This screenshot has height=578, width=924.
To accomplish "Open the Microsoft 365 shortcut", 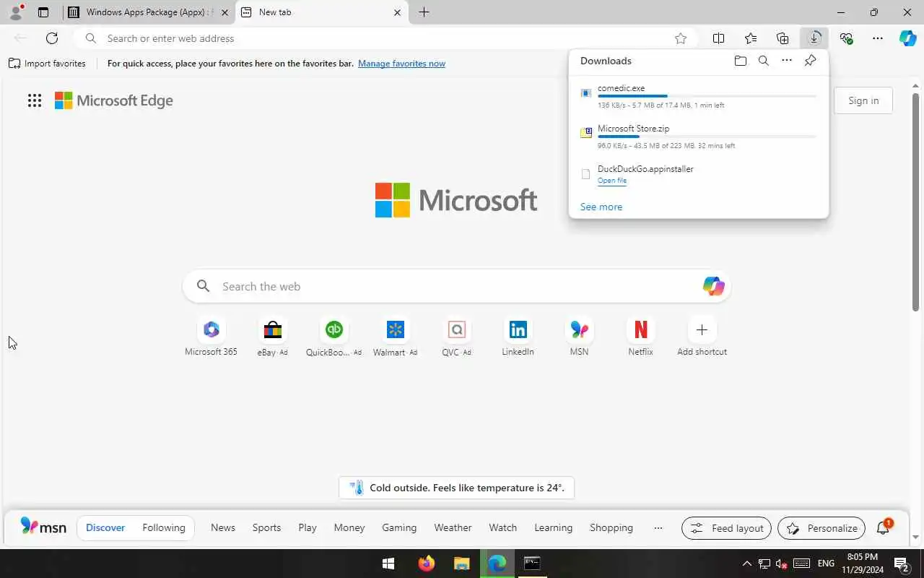I will point(211,337).
